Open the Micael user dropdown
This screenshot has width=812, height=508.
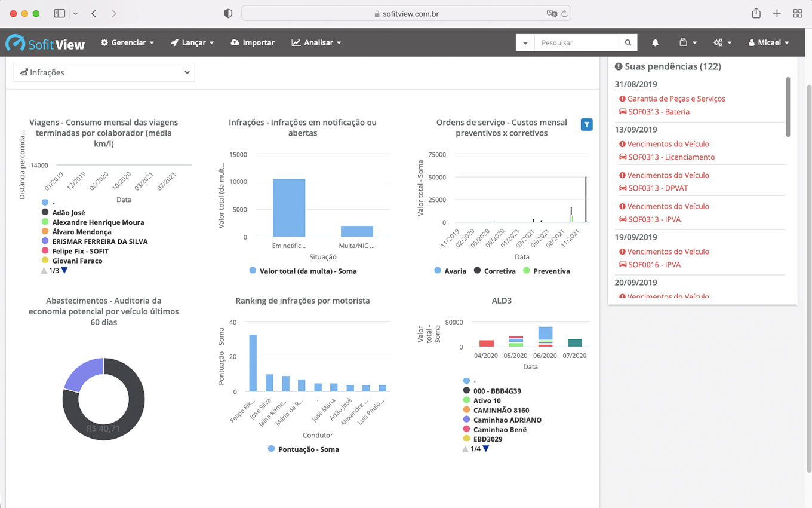(x=768, y=43)
